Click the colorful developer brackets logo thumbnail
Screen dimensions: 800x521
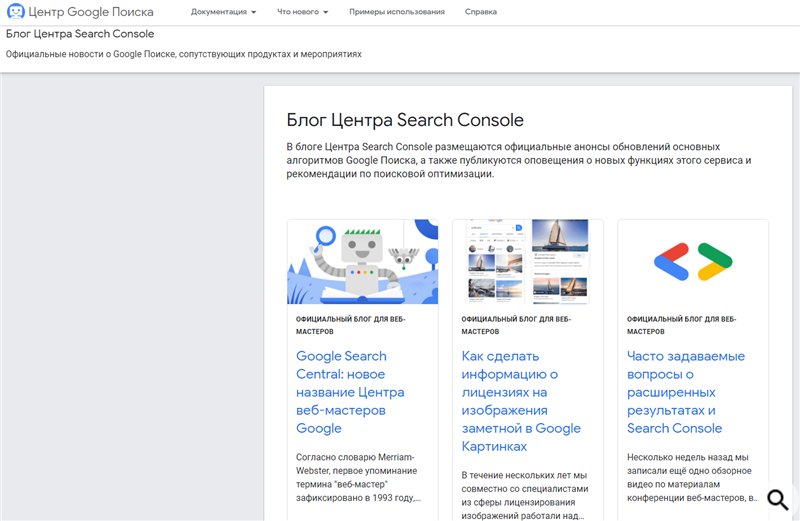pos(692,261)
